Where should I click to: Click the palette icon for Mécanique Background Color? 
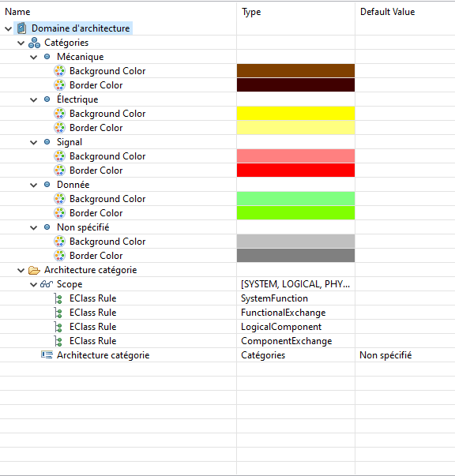(x=59, y=71)
